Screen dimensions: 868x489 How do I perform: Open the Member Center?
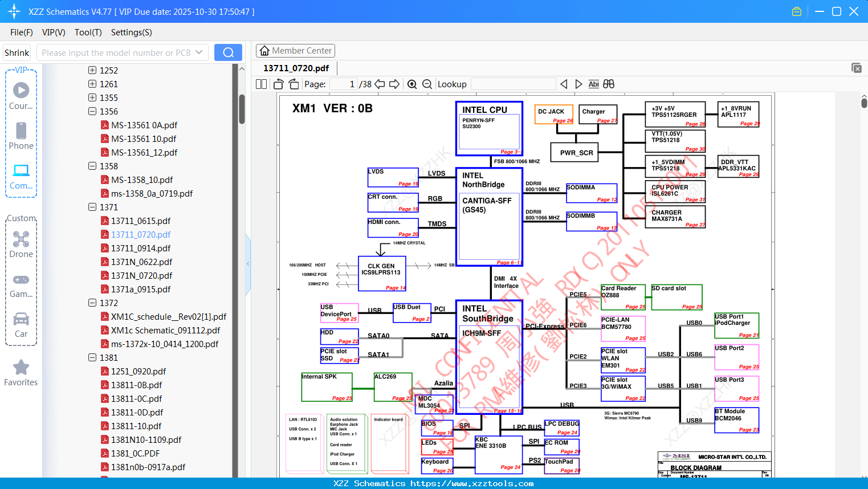point(295,51)
